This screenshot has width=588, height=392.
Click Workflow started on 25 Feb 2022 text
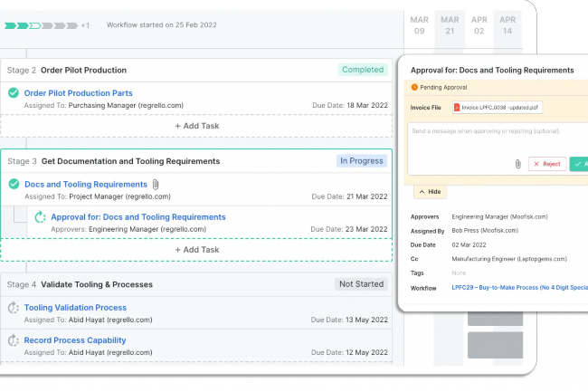tap(162, 25)
